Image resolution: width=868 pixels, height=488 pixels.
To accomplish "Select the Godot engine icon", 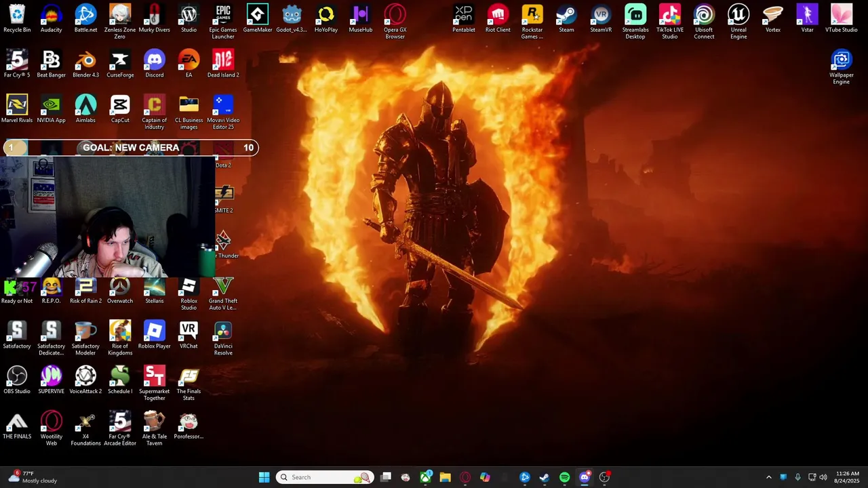I will pos(292,19).
